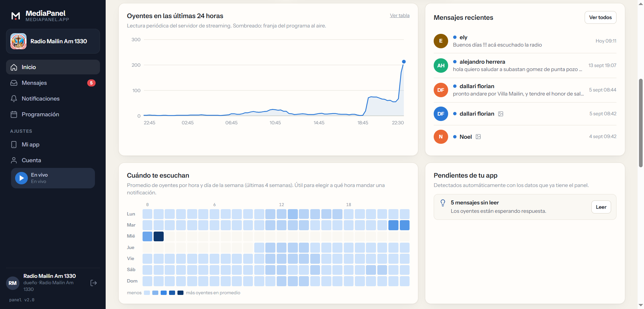Click the Leer button for unread messages
644x309 pixels.
pyautogui.click(x=601, y=207)
